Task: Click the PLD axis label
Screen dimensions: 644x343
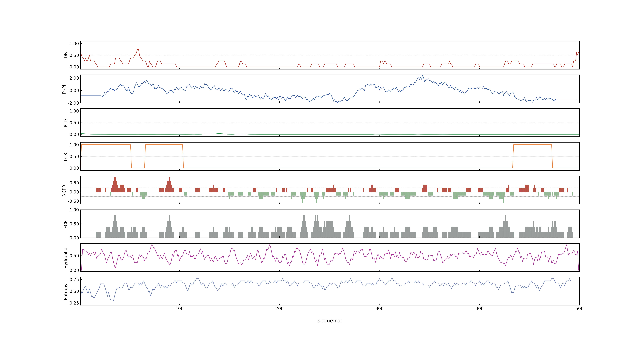Action: point(66,123)
